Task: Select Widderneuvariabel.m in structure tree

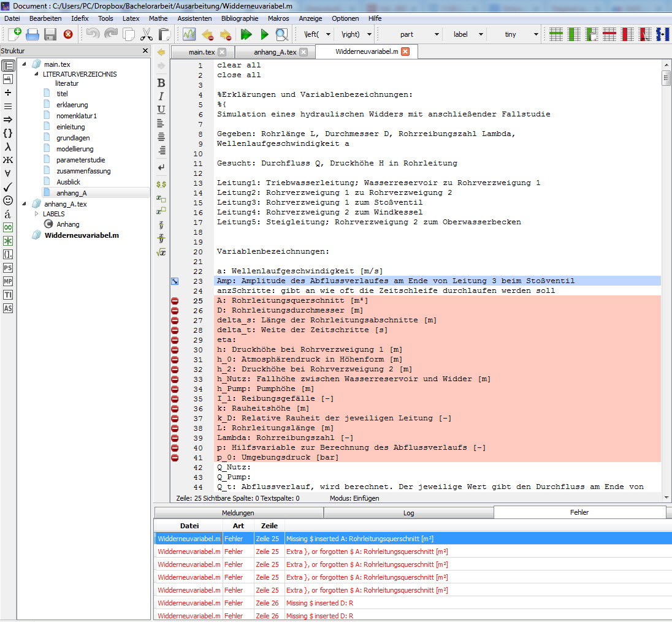Action: 82,235
